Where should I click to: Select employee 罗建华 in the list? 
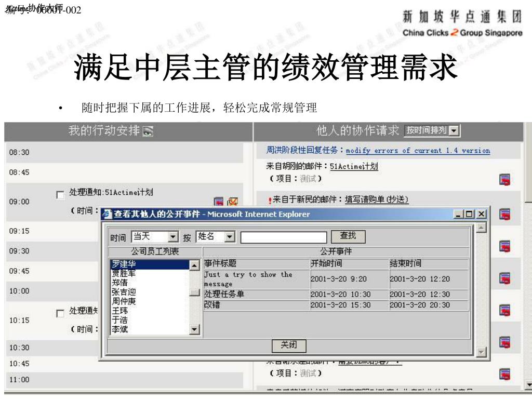[x=150, y=264]
